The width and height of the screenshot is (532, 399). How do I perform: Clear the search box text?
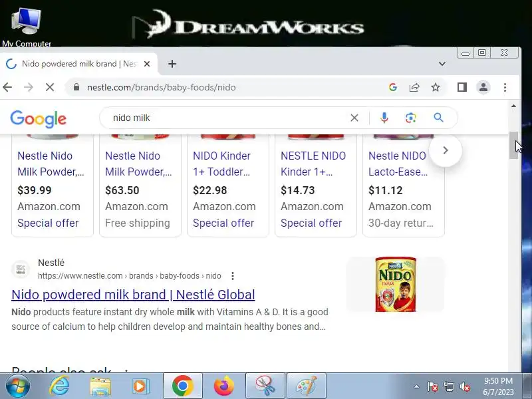(354, 118)
